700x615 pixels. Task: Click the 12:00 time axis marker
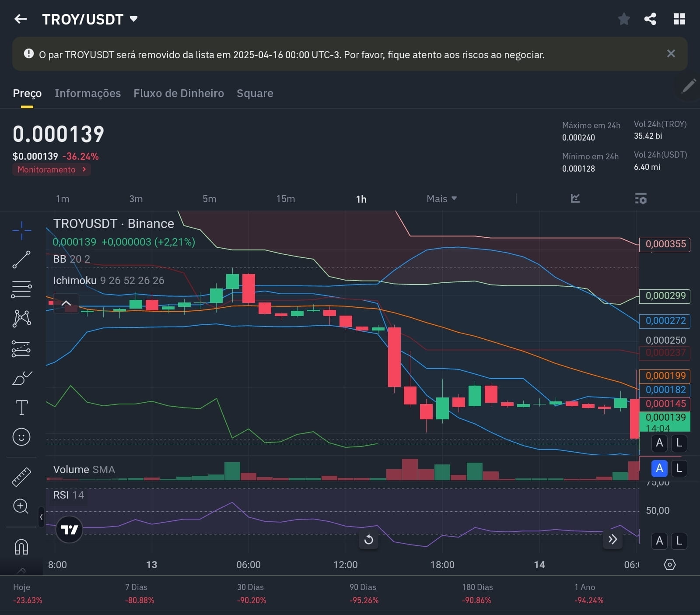(x=345, y=565)
